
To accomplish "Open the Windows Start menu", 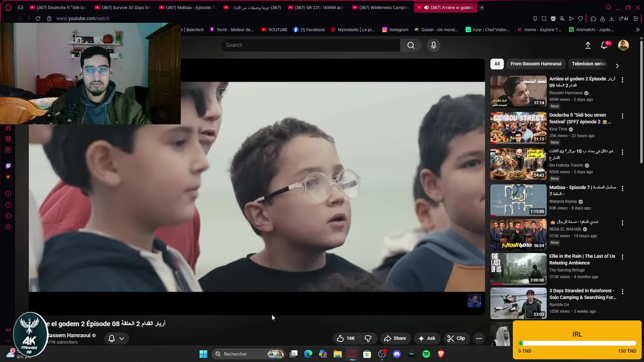I will tap(203, 354).
